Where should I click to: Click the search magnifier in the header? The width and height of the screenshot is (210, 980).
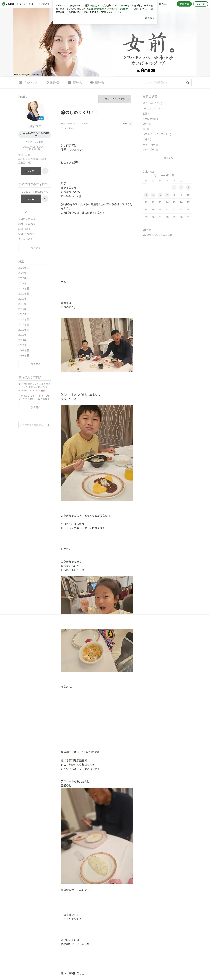click(188, 82)
